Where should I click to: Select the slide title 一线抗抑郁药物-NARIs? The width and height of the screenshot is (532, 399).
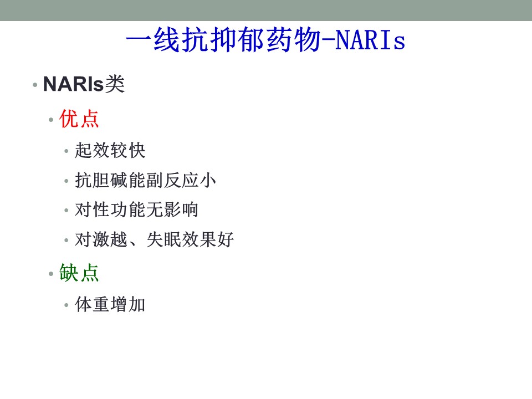pyautogui.click(x=265, y=40)
